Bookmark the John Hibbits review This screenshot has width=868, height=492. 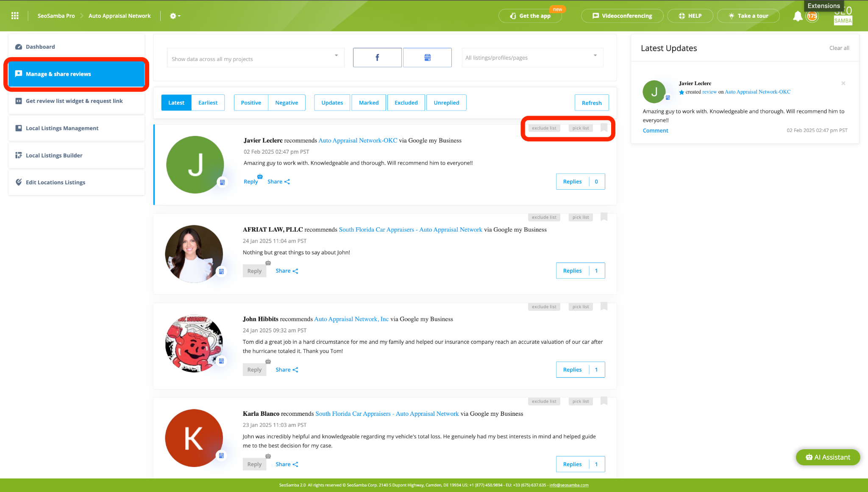tap(604, 306)
